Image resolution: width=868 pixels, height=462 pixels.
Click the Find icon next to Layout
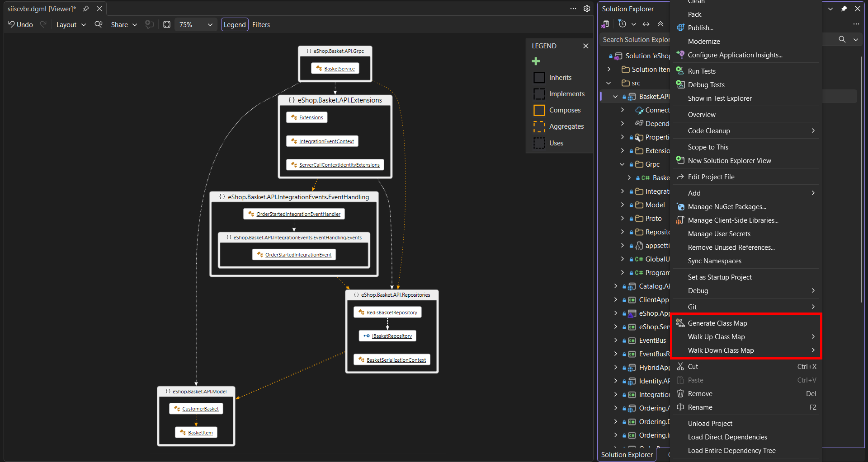tap(98, 24)
